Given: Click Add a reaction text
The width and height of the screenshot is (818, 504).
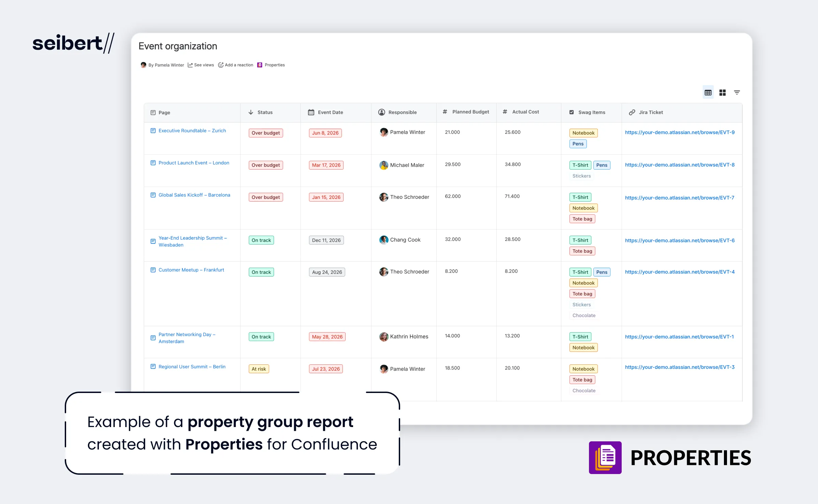Looking at the screenshot, I should click(x=239, y=65).
